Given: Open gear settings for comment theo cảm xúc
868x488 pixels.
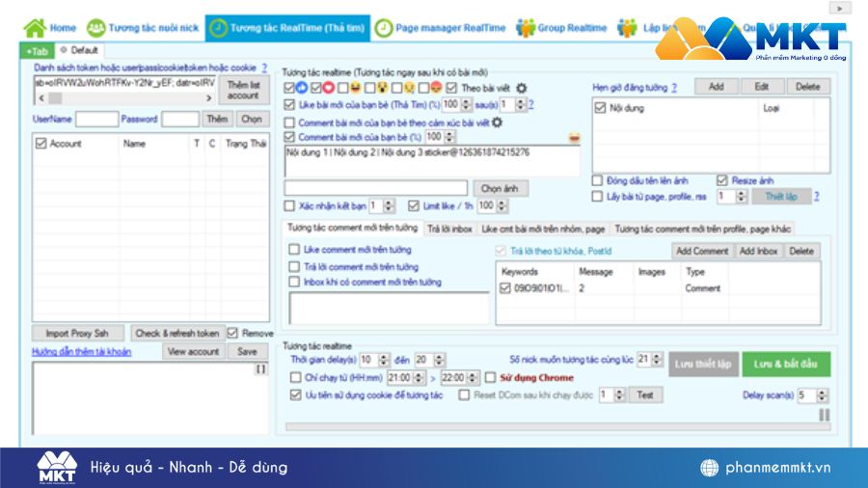Looking at the screenshot, I should click(497, 122).
